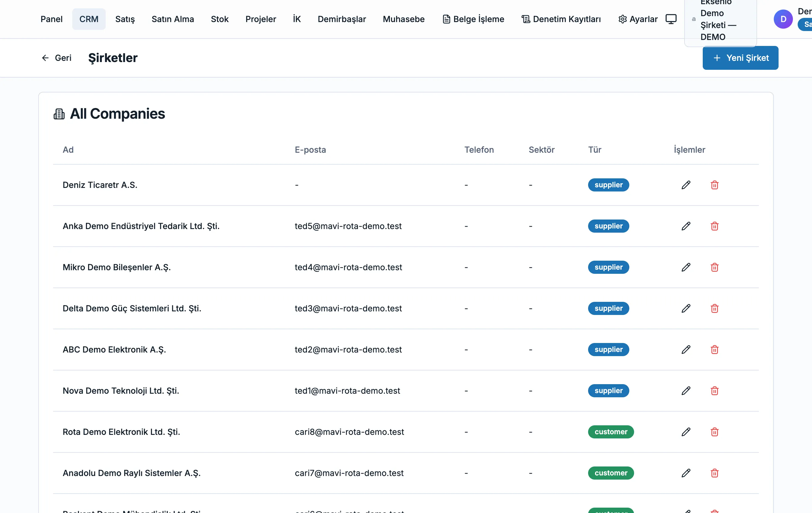Delete Rota Demo Elektronik Ltd. Şti.
Image resolution: width=812 pixels, height=513 pixels.
714,432
